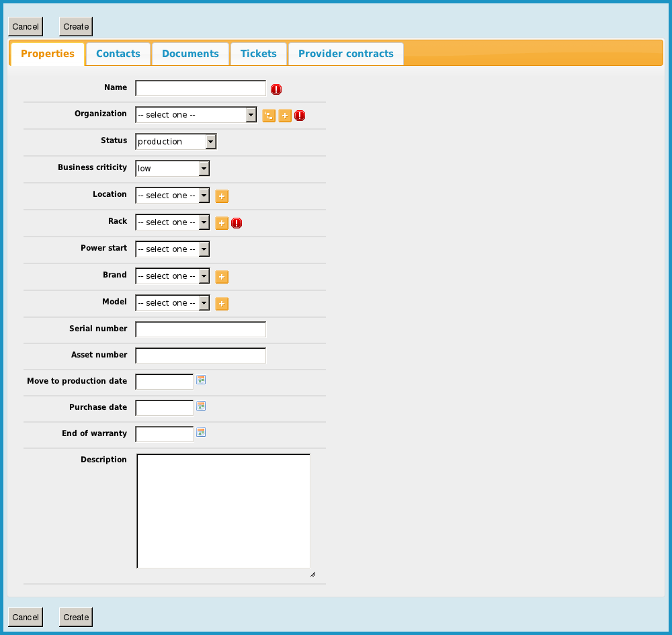Add a new Location with plus icon

pos(222,196)
